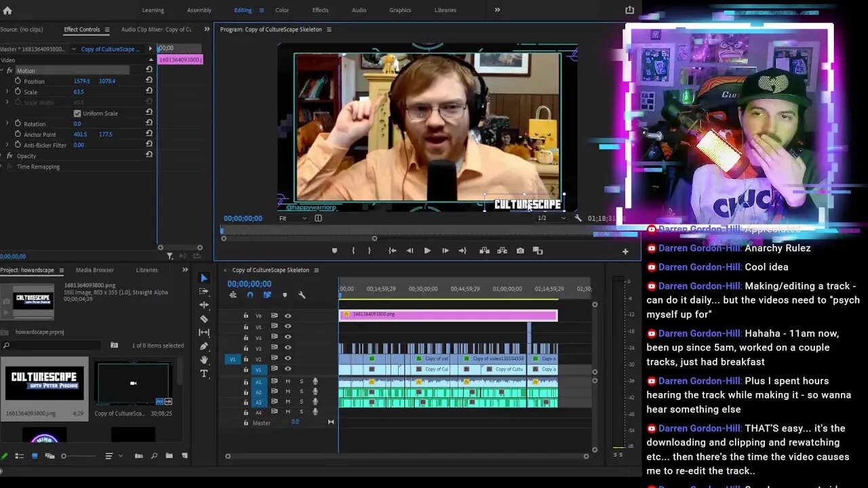Select the Slip tool
The height and width of the screenshot is (488, 868).
click(204, 332)
